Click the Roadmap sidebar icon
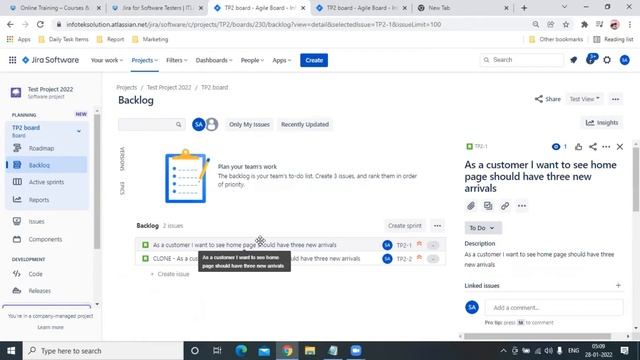 (x=17, y=148)
